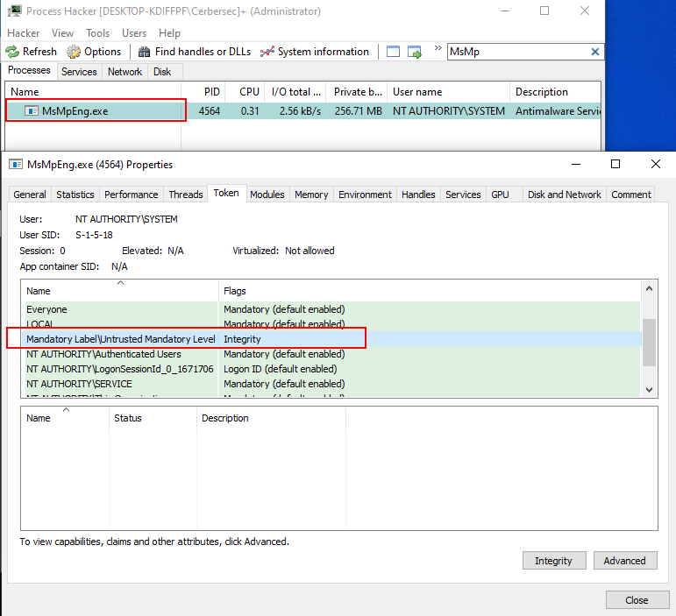Open the Memory properties tab
The height and width of the screenshot is (616, 676).
click(311, 195)
